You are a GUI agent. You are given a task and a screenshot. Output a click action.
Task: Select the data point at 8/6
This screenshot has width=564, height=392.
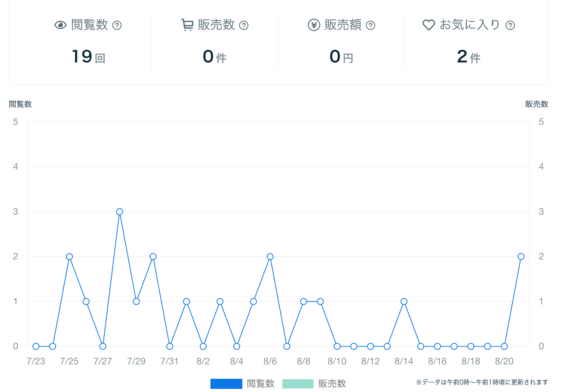tap(270, 257)
